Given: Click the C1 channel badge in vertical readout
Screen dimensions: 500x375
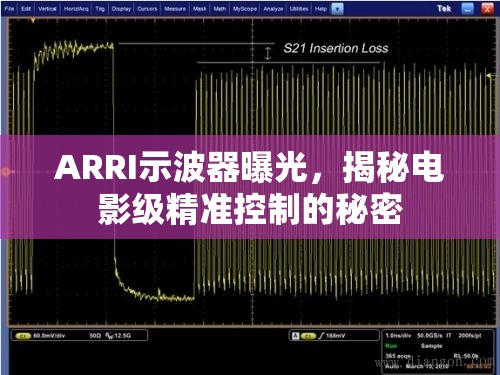Looking at the screenshot, I should (x=23, y=336).
